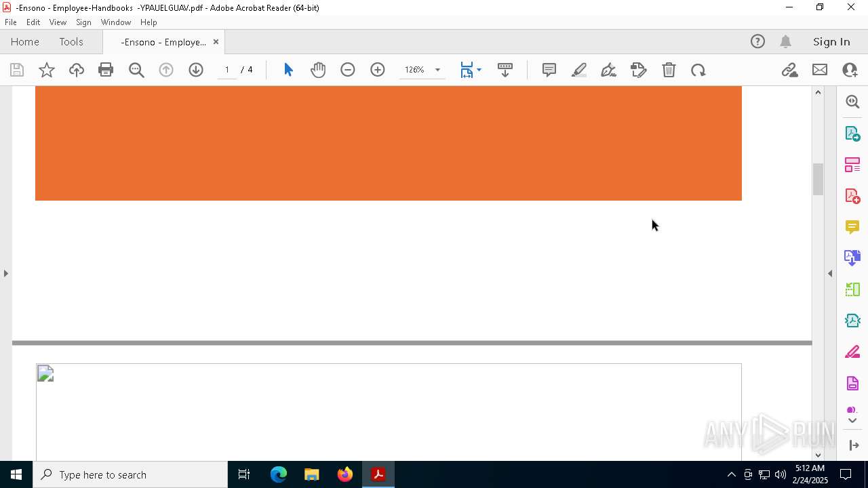868x488 pixels.
Task: Open the Edit menu
Action: tap(33, 22)
